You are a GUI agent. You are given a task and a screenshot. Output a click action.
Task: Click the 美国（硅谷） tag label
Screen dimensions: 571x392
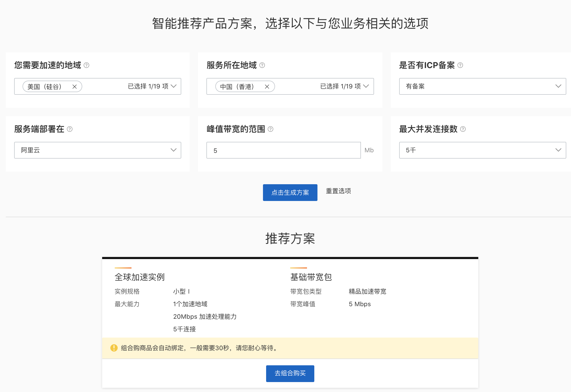(x=45, y=87)
